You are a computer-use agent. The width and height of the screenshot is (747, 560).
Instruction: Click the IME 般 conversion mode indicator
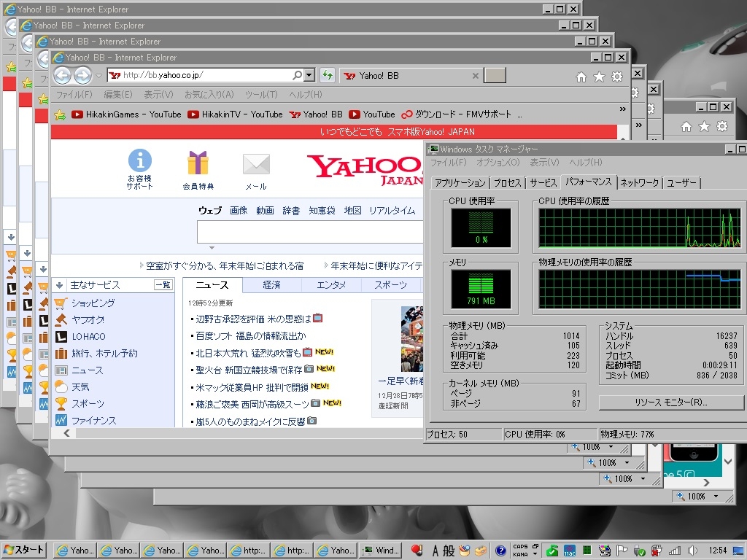(x=449, y=551)
